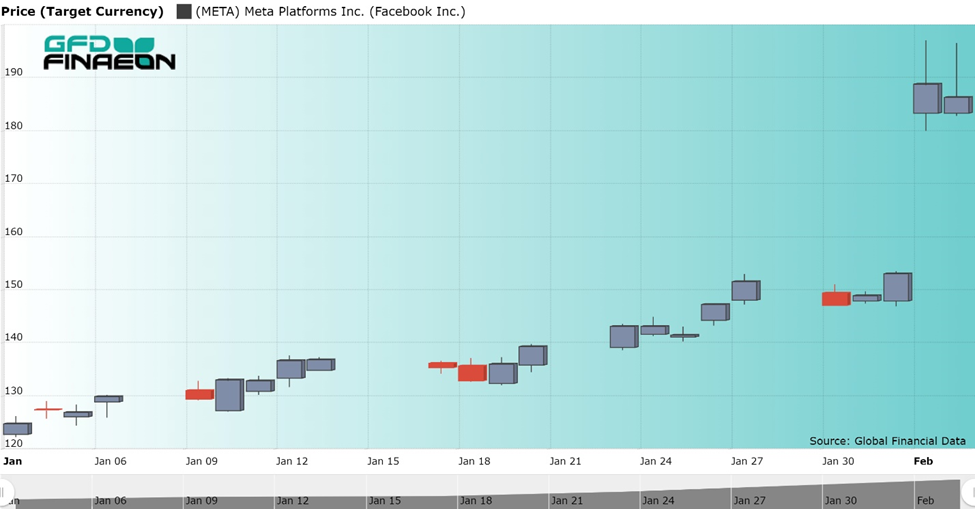This screenshot has height=509, width=975.
Task: Click the 'Jan 15' date axis label
Action: click(383, 461)
